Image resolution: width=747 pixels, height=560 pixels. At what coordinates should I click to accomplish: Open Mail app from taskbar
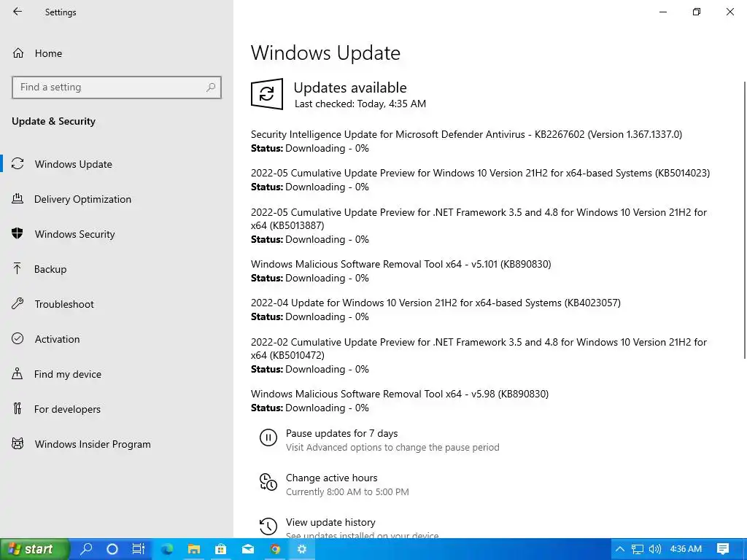click(248, 549)
